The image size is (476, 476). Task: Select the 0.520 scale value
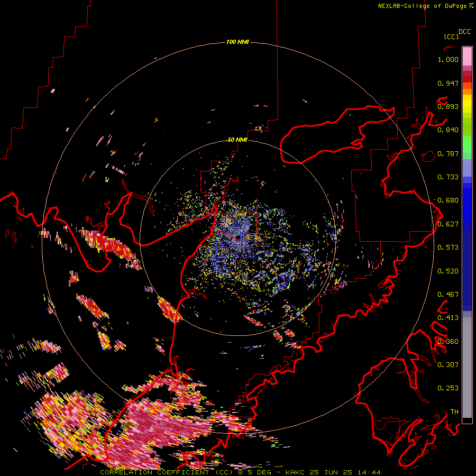pos(448,271)
